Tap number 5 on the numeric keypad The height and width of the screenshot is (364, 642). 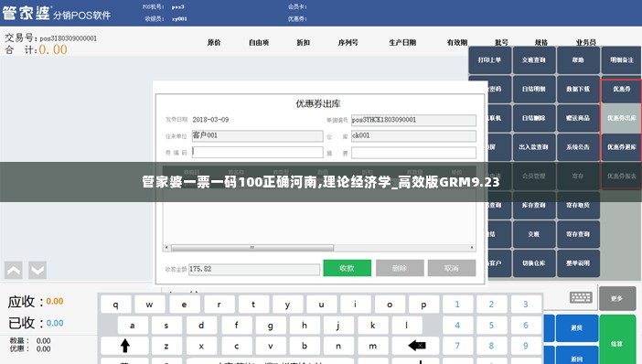pyautogui.click(x=491, y=326)
